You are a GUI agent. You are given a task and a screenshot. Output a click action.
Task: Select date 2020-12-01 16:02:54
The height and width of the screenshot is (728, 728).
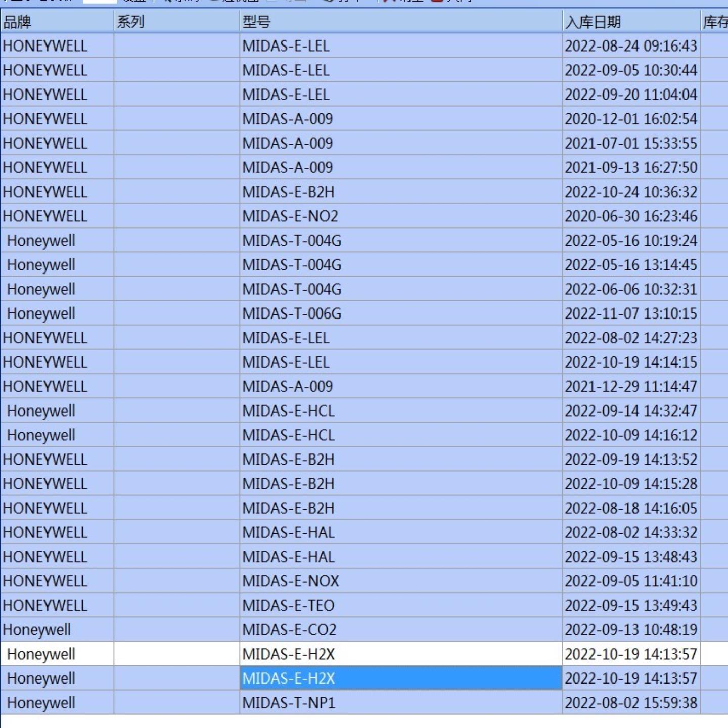click(x=631, y=119)
